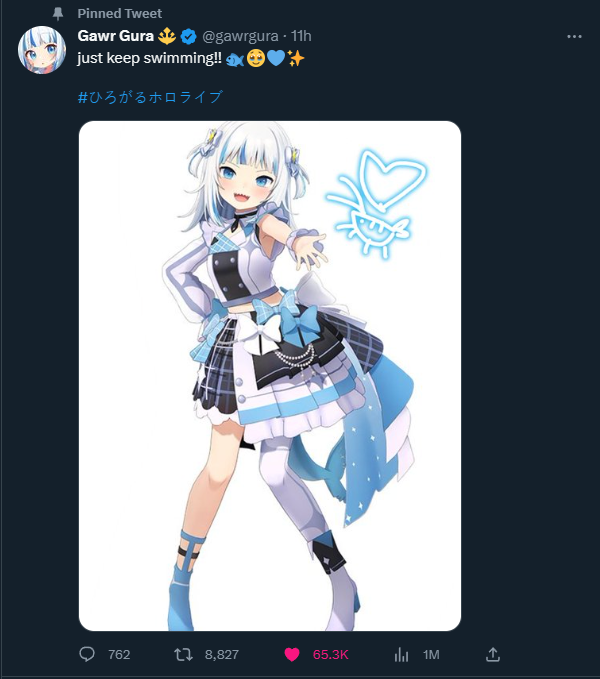Click the pin icon beside Pinned Tweet
The image size is (600, 679).
pos(58,14)
